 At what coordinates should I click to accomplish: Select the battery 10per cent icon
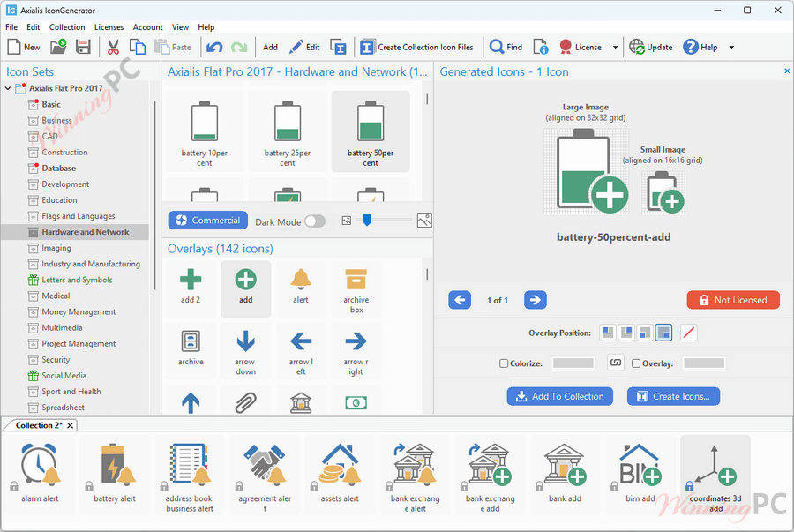click(205, 132)
